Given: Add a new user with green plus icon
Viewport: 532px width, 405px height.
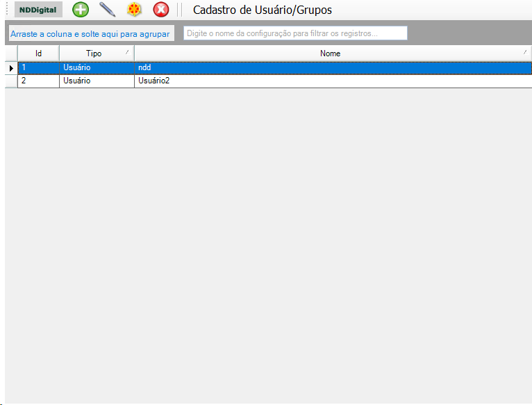Looking at the screenshot, I should [x=81, y=10].
